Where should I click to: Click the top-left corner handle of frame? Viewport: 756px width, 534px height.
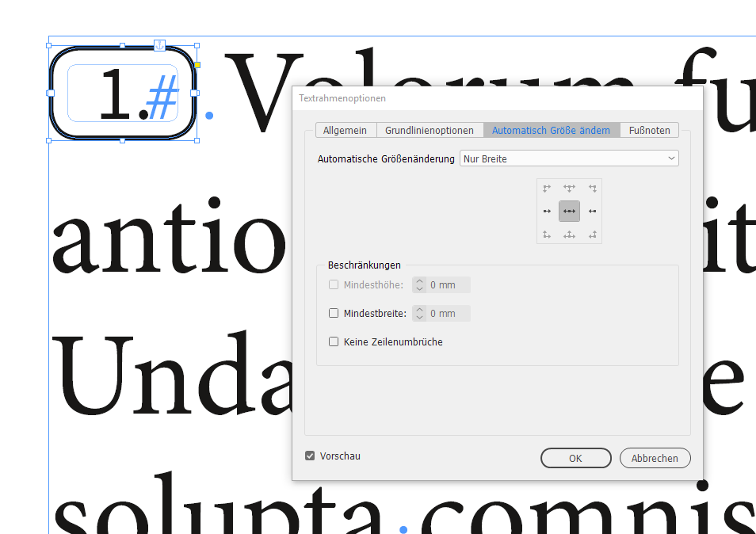click(48, 46)
